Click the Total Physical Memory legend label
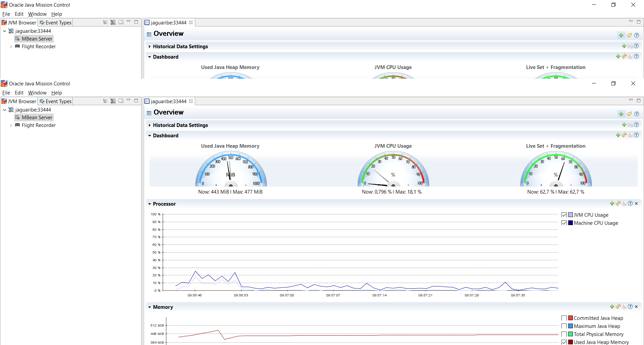This screenshot has width=644, height=345. point(598,334)
